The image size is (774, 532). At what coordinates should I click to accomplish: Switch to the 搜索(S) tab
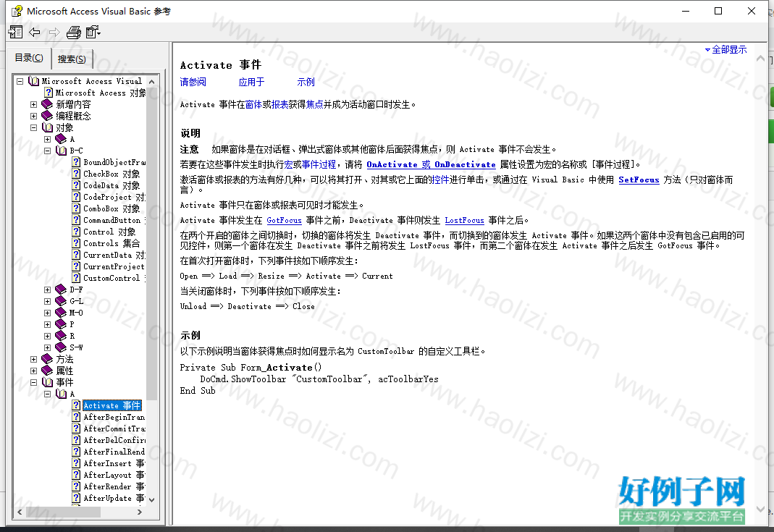pyautogui.click(x=72, y=59)
